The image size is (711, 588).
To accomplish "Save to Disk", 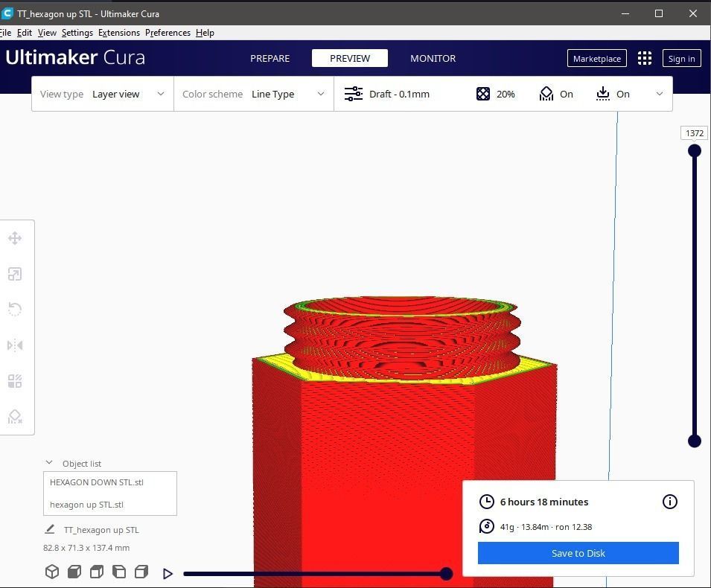I will pos(578,553).
